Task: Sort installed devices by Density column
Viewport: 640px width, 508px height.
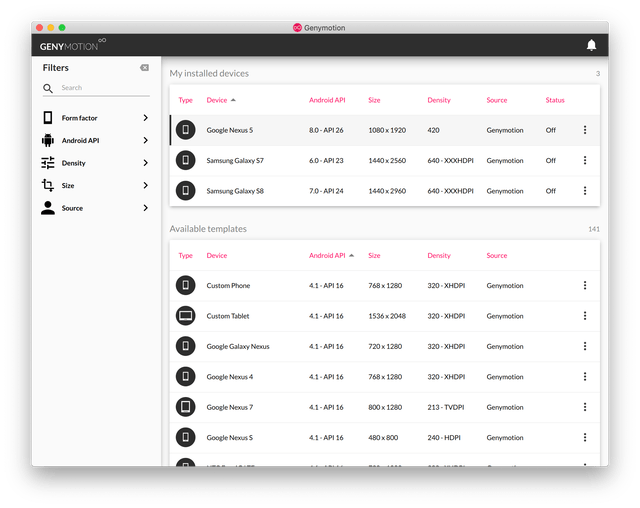Action: 439,100
